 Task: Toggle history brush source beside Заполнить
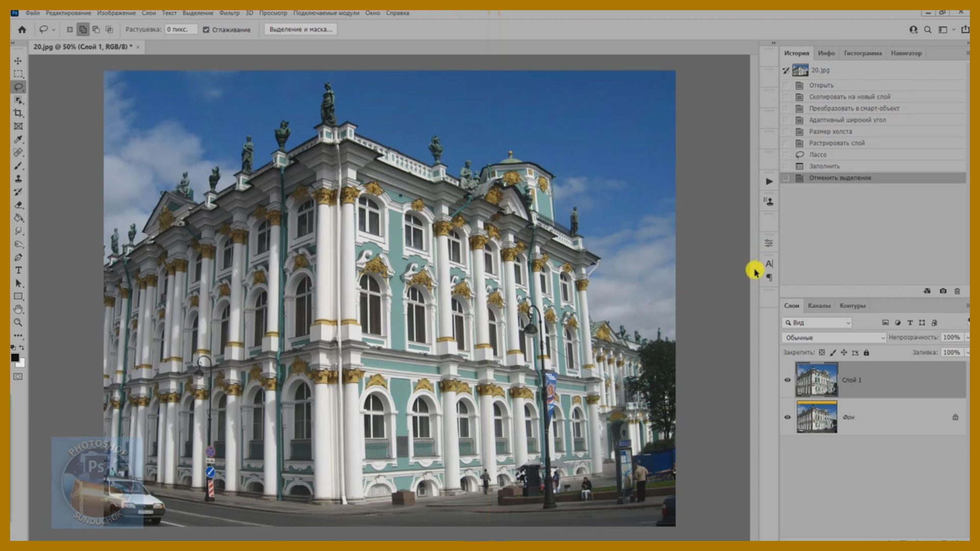click(786, 166)
